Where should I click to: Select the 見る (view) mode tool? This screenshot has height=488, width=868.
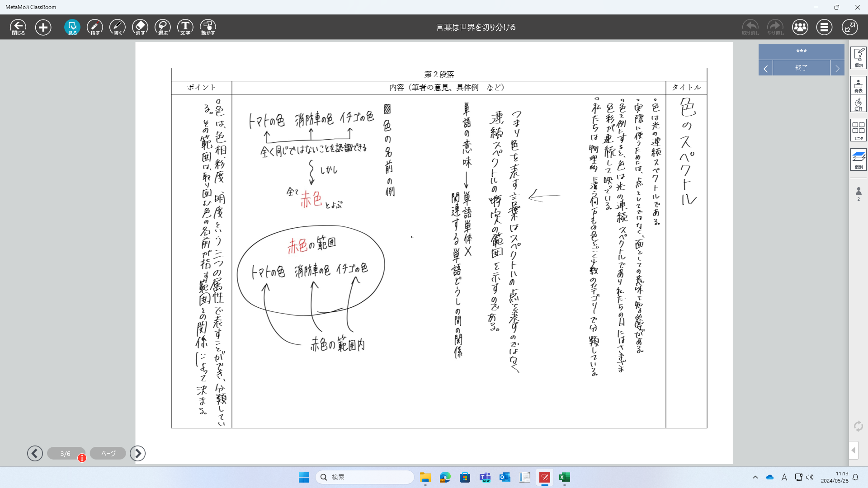pos(72,27)
